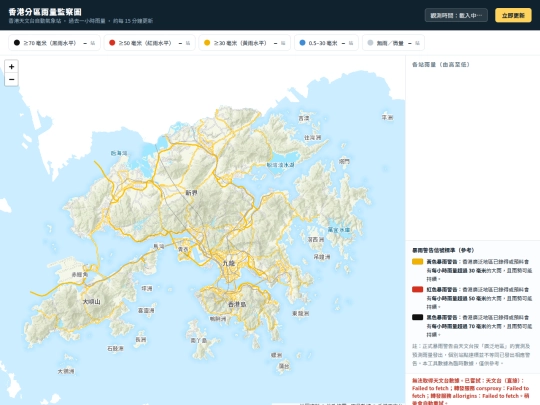Zoom out the map with minus button
Image resolution: width=540 pixels, height=405 pixels.
point(11,80)
